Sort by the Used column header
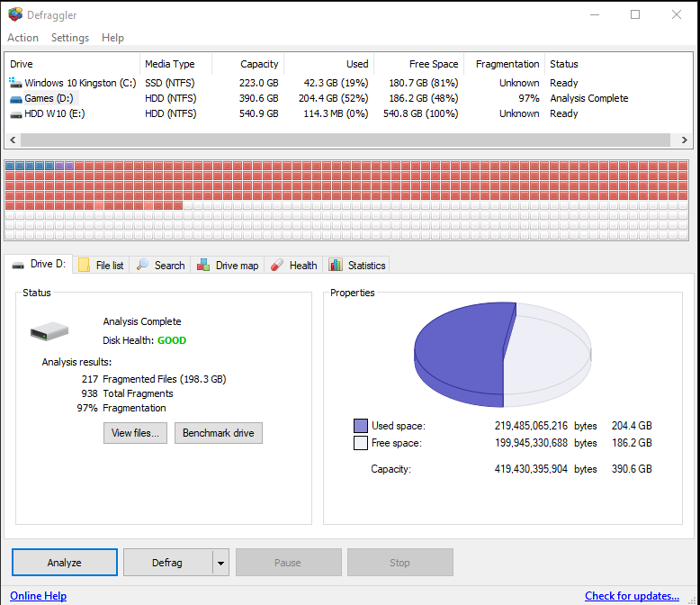The image size is (700, 605). pos(329,64)
